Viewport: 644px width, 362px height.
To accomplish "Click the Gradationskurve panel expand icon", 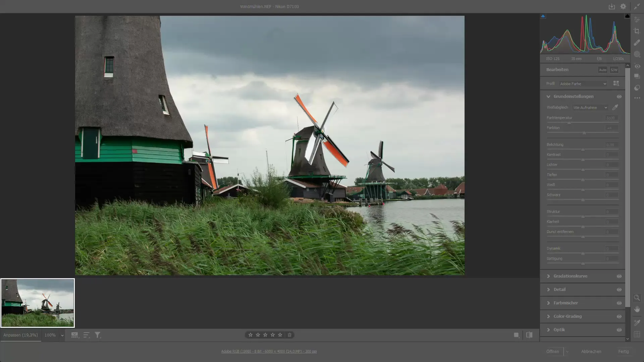I will 548,276.
